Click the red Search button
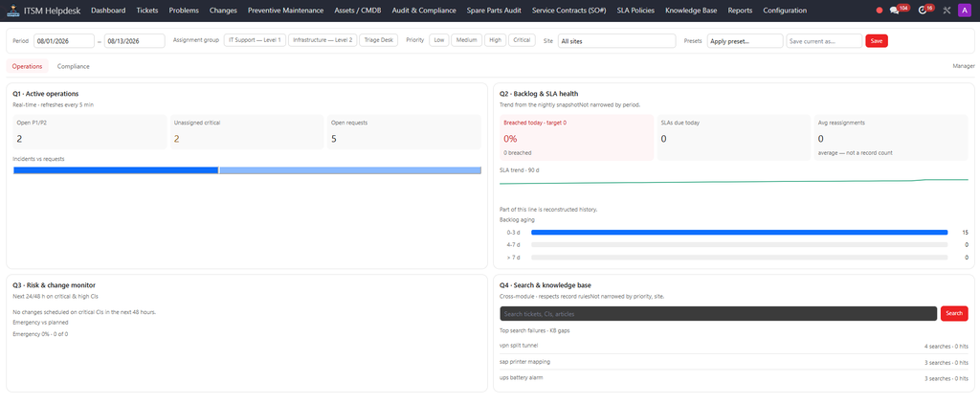 point(954,313)
